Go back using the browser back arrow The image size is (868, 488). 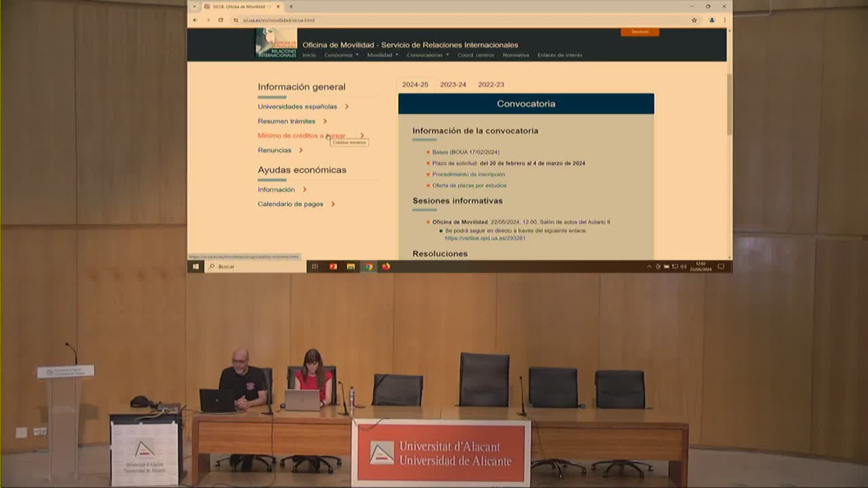pos(195,20)
